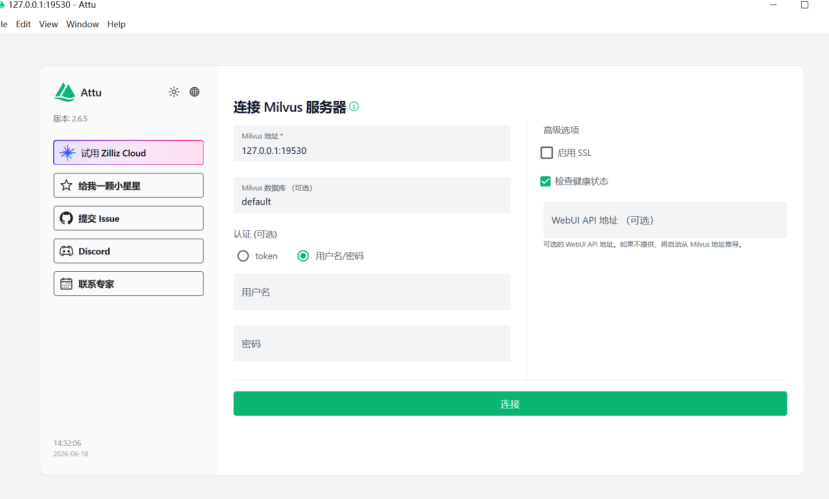Image resolution: width=829 pixels, height=499 pixels.
Task: Click the star icon on 给我一颗小星星
Action: click(66, 186)
